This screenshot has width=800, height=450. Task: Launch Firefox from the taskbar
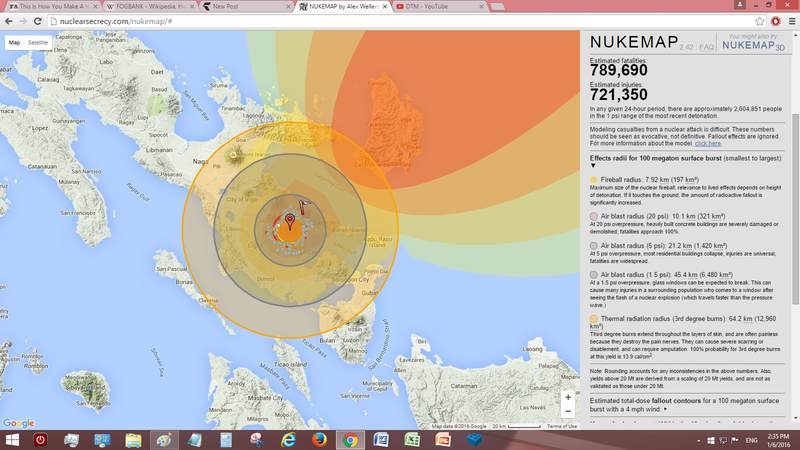coord(319,440)
